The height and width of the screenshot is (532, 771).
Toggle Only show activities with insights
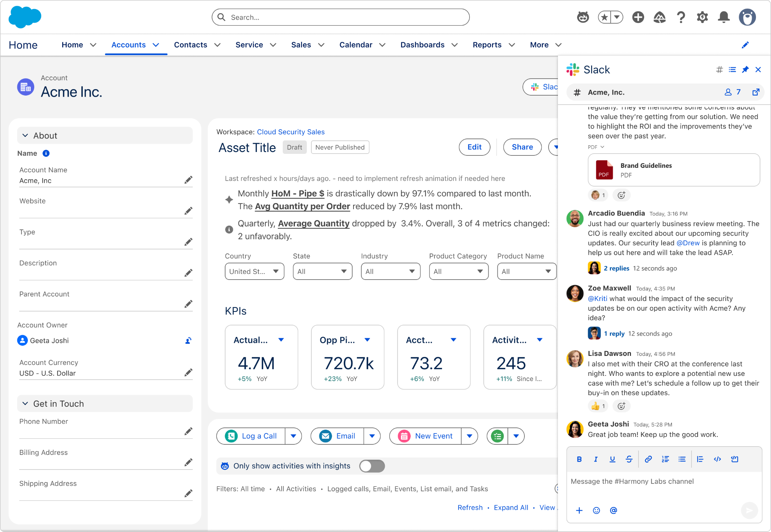[x=372, y=466]
